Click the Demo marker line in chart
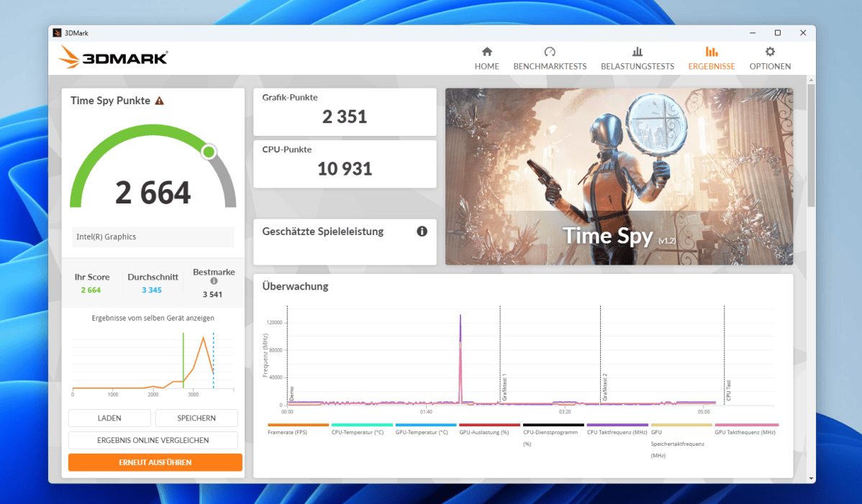Screen dimensions: 862x504 288,354
